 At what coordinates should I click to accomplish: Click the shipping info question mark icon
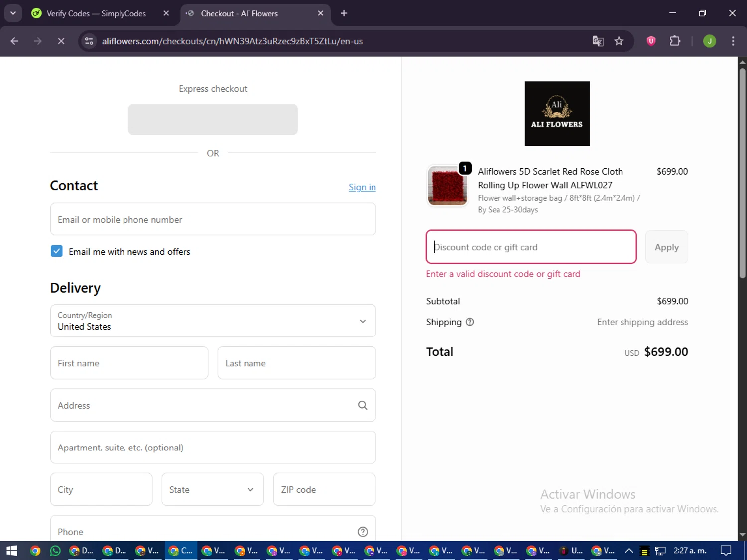[470, 322]
